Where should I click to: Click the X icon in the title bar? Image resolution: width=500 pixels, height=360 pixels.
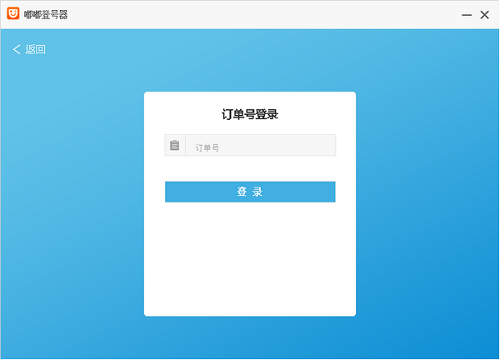485,15
